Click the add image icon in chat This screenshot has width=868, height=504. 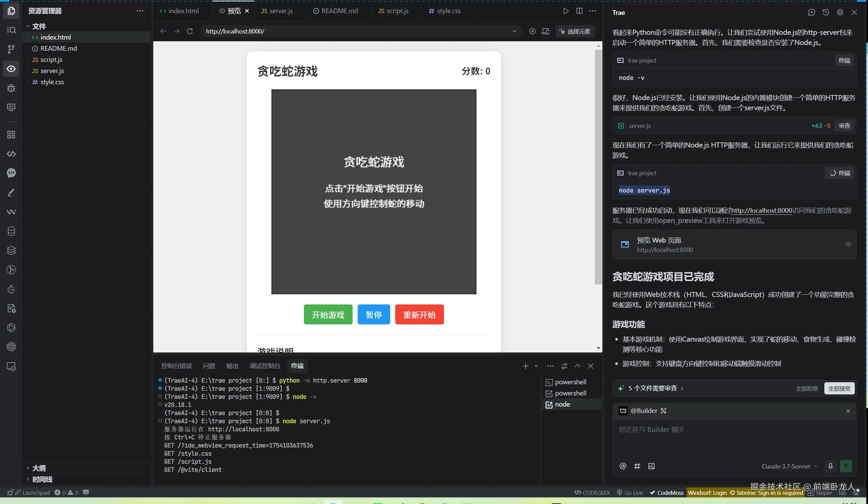(651, 466)
